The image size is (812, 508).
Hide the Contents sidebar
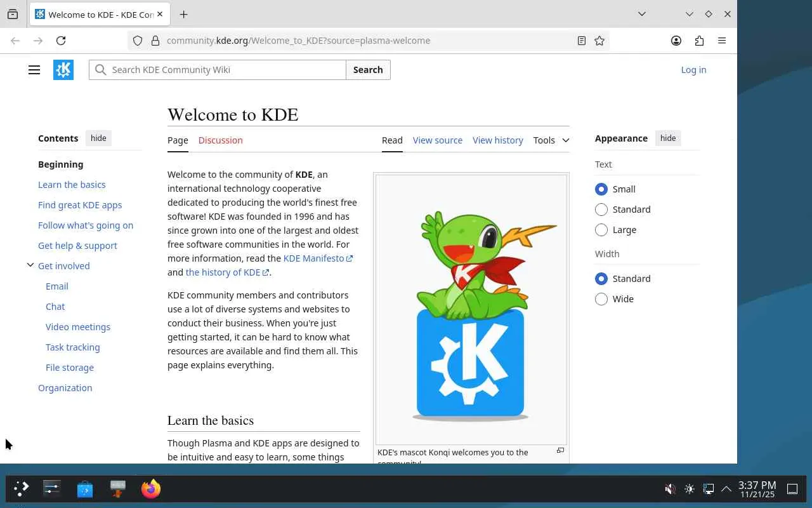(98, 138)
